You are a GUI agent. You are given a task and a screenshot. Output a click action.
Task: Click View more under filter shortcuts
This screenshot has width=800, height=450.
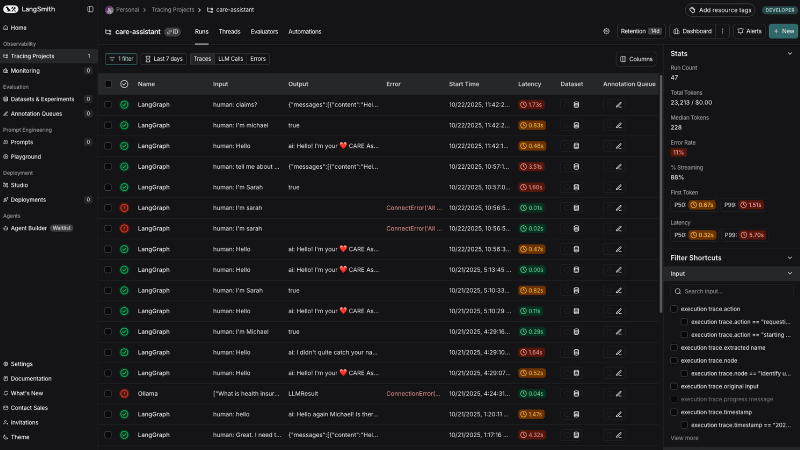pyautogui.click(x=684, y=438)
